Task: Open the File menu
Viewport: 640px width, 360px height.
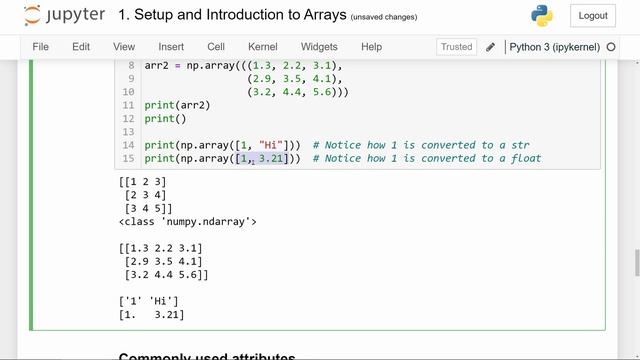Action: coord(40,47)
